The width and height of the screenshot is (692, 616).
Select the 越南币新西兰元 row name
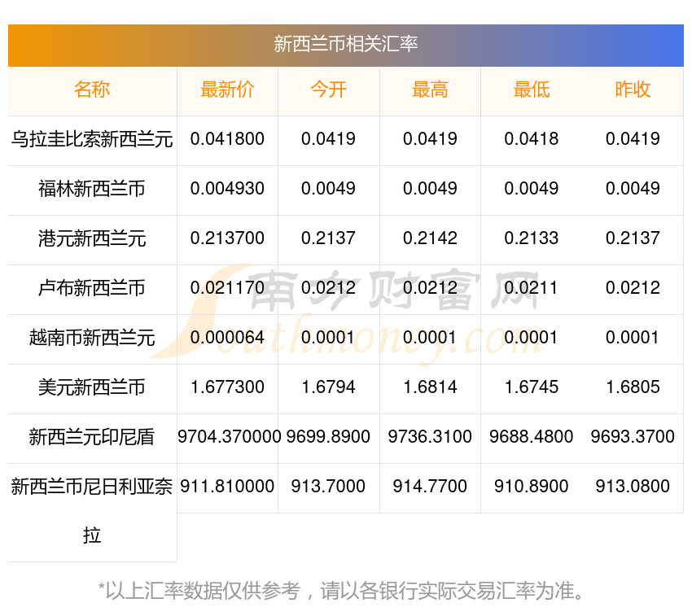click(92, 338)
